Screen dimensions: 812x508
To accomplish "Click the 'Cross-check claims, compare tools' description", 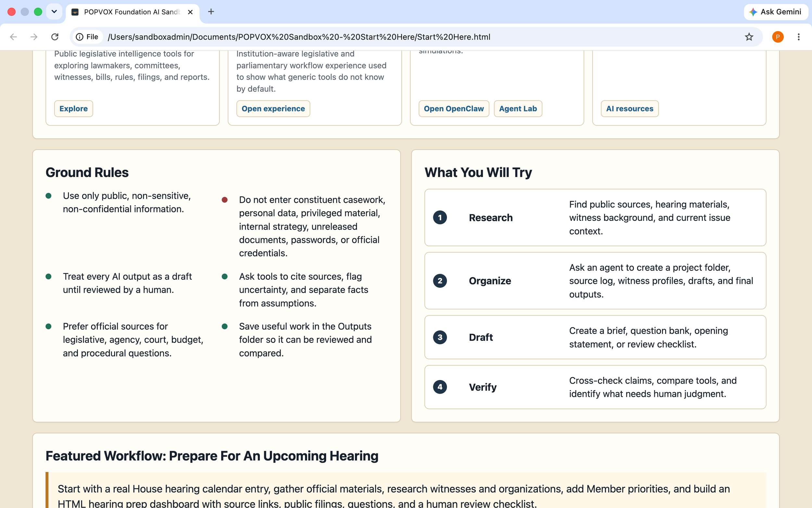I will (x=653, y=387).
